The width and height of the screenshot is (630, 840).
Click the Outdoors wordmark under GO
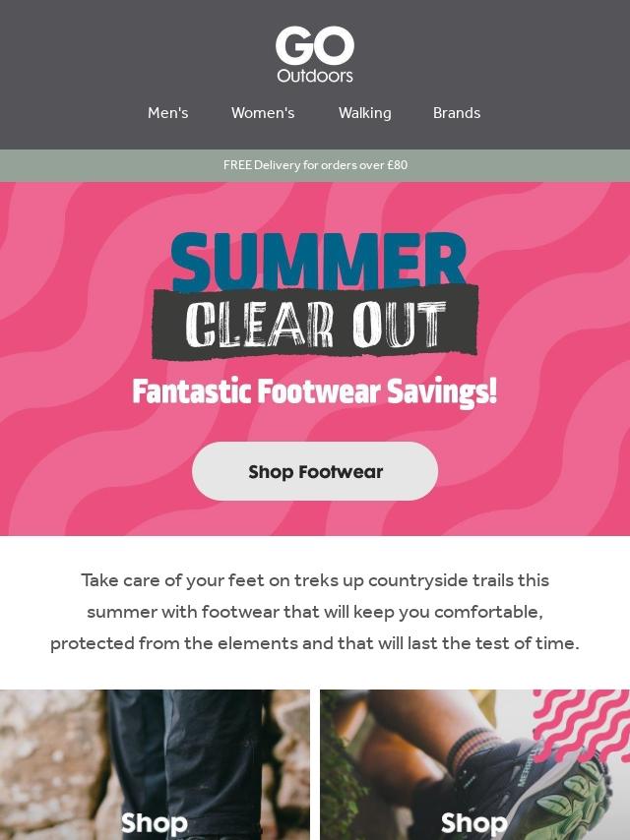click(315, 76)
